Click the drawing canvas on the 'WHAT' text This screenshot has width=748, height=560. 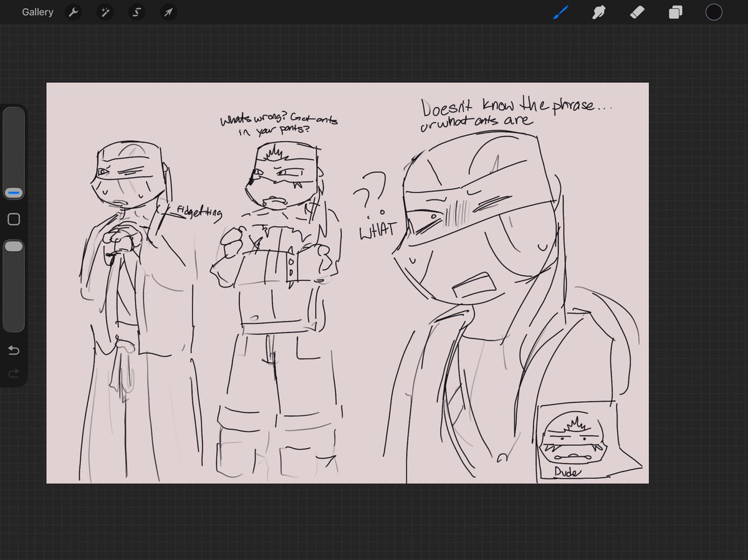[x=377, y=229]
